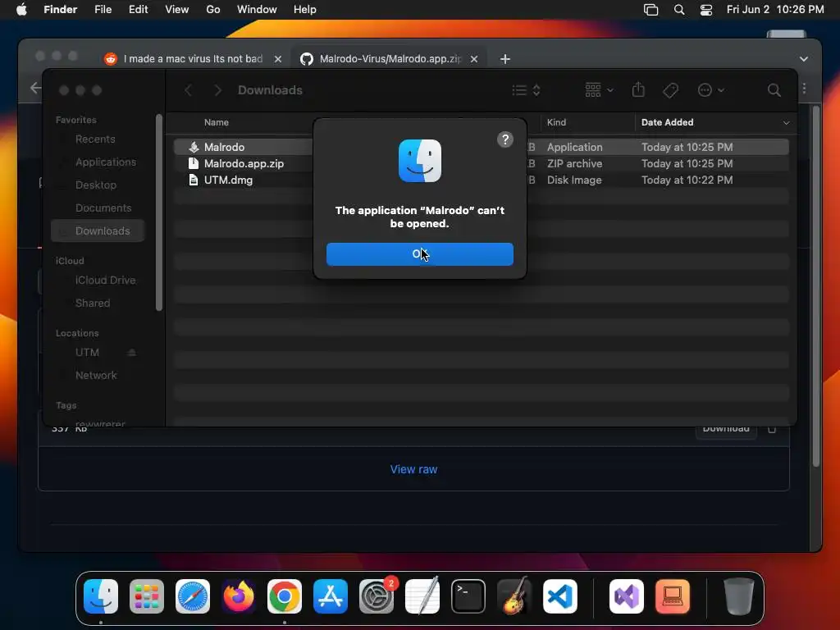Image resolution: width=840 pixels, height=630 pixels.
Task: Open the help question mark in the dialog
Action: coord(504,139)
